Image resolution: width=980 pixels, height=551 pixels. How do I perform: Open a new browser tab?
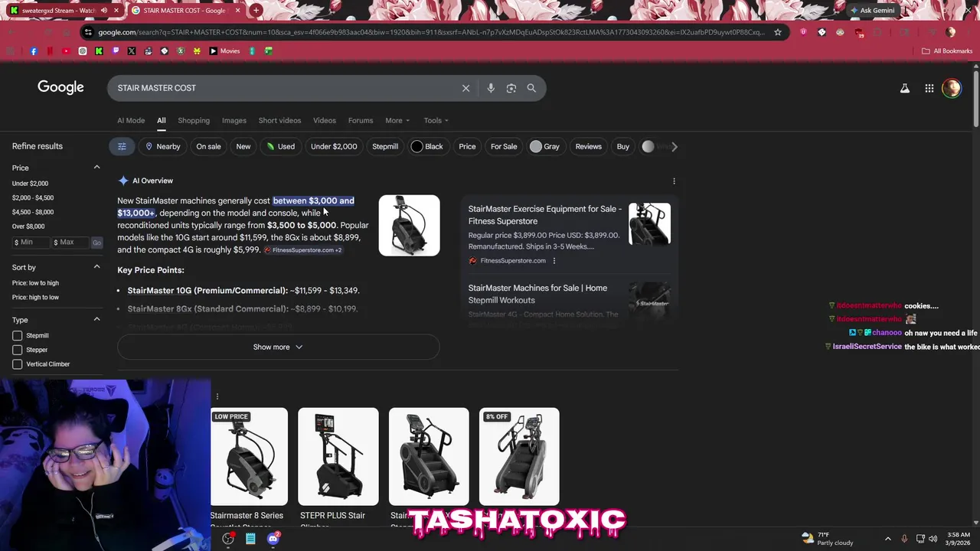(x=256, y=11)
